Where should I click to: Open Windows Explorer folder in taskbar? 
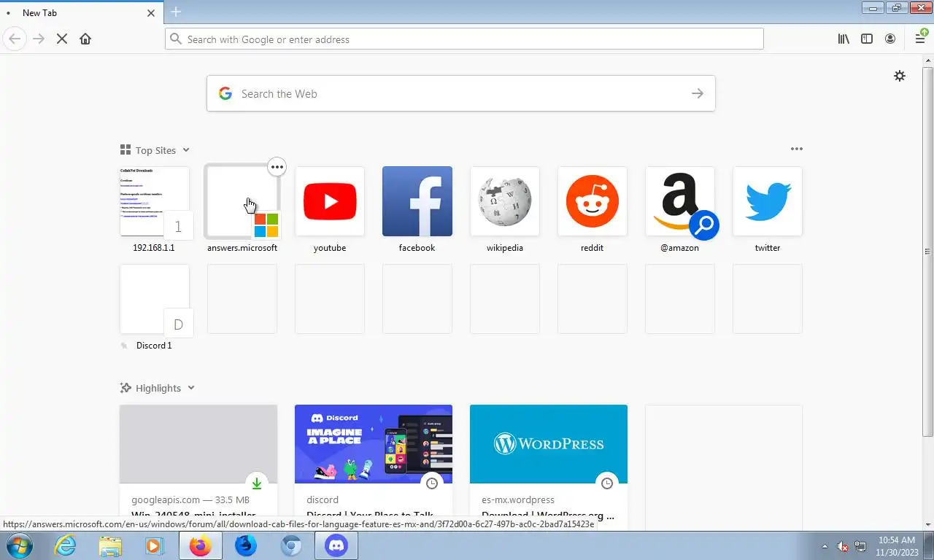click(x=110, y=545)
